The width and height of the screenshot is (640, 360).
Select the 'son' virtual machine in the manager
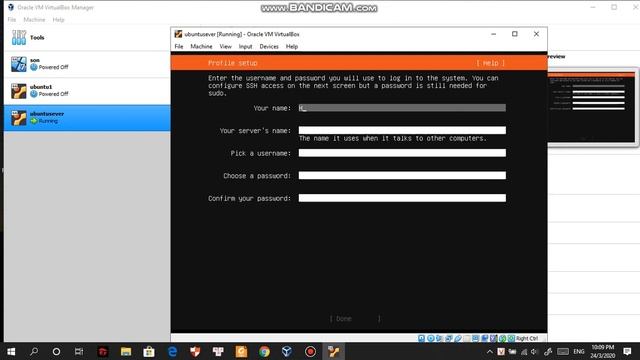(x=87, y=64)
